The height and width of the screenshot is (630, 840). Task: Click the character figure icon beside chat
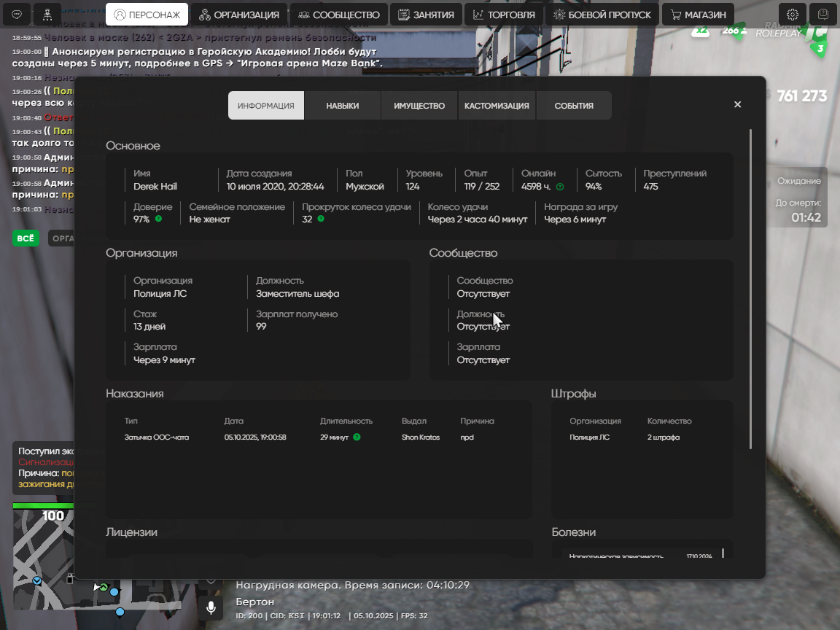click(47, 15)
